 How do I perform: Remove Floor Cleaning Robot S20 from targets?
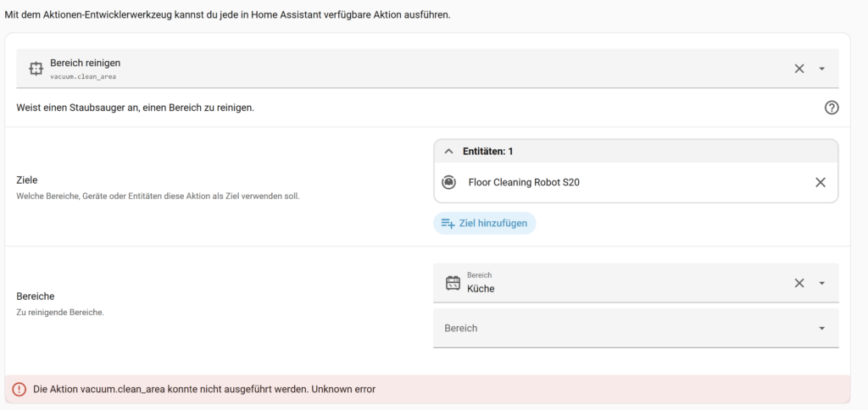[820, 182]
